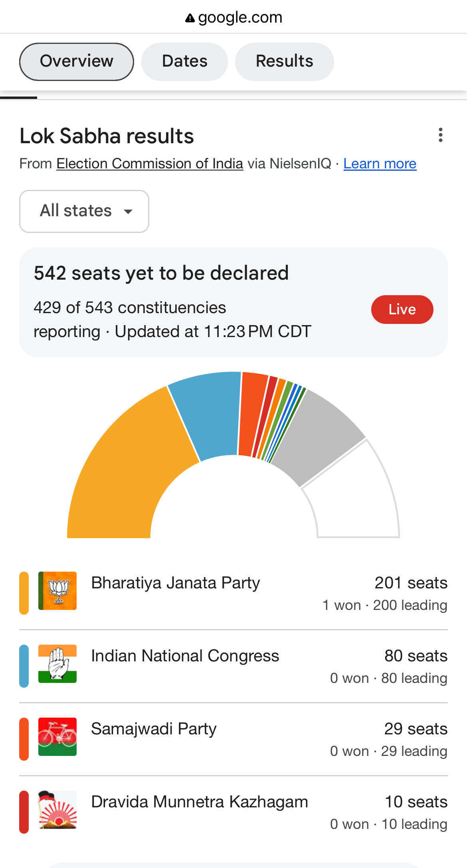Screen dimensions: 467x868
Task: Tap the google.com address bar text
Action: click(240, 18)
